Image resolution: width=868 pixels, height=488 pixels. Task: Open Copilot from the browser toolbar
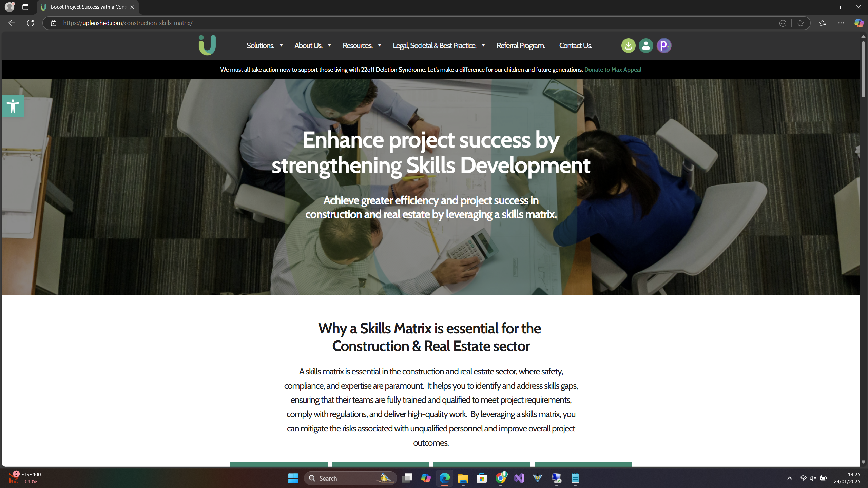pos(859,23)
